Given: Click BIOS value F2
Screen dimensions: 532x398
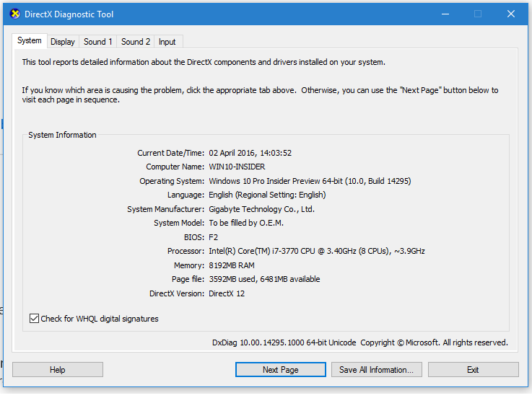Looking at the screenshot, I should click(214, 237).
